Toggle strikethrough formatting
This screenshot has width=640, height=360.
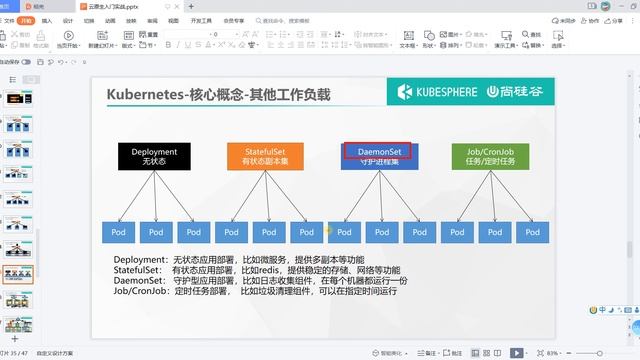tap(198, 45)
